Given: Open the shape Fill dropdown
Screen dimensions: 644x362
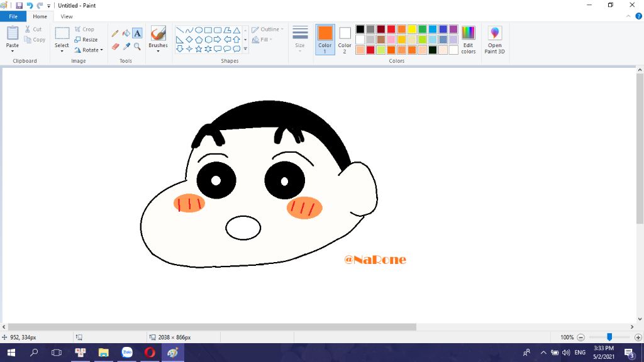Looking at the screenshot, I should click(x=262, y=40).
